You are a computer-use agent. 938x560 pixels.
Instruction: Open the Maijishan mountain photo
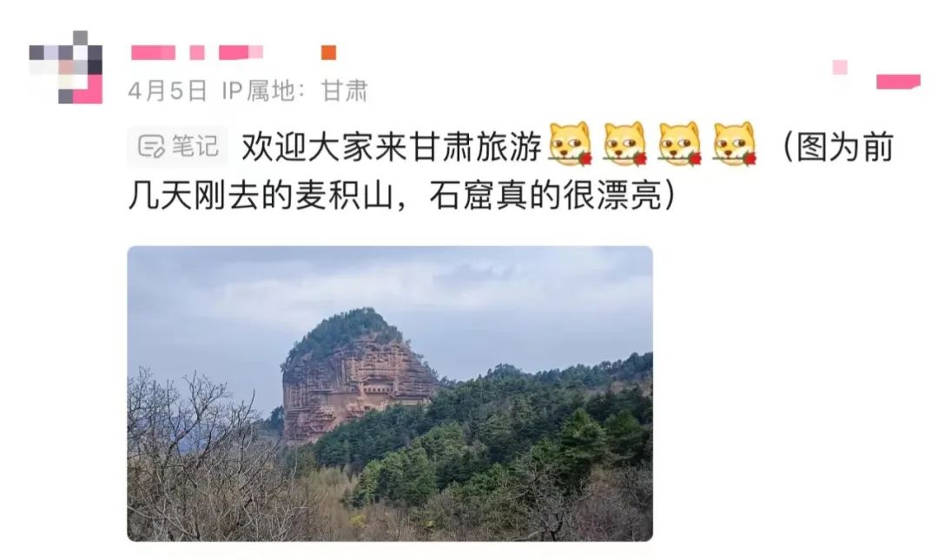pos(390,393)
